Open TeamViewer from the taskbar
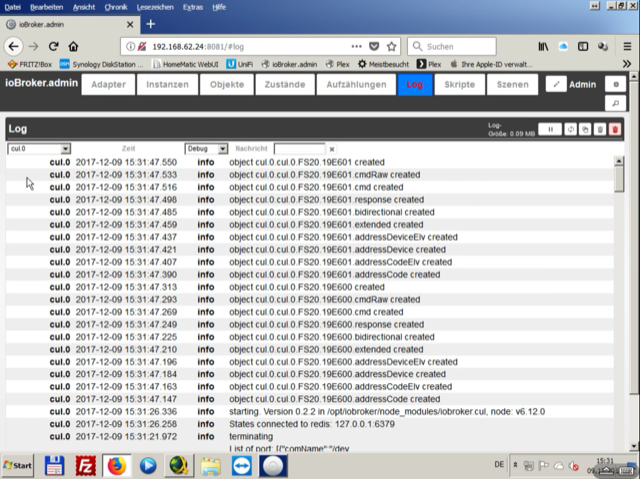The width and height of the screenshot is (640, 479). (x=242, y=466)
